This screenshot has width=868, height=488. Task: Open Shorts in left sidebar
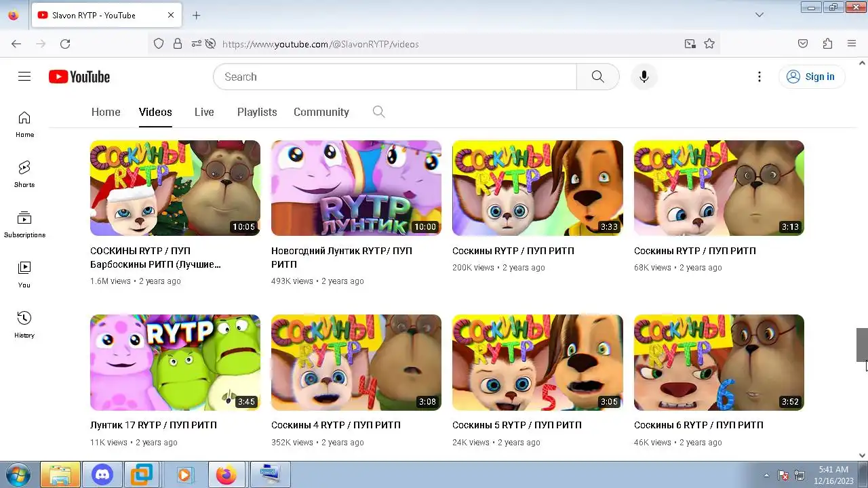tap(24, 174)
